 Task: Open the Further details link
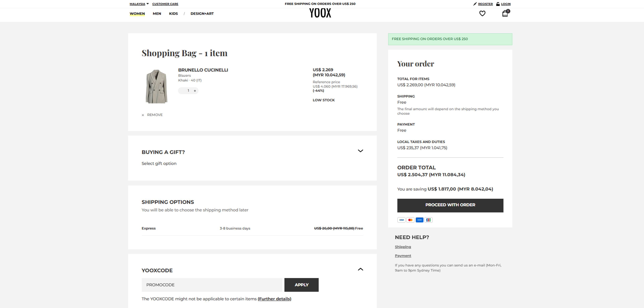coord(274,299)
